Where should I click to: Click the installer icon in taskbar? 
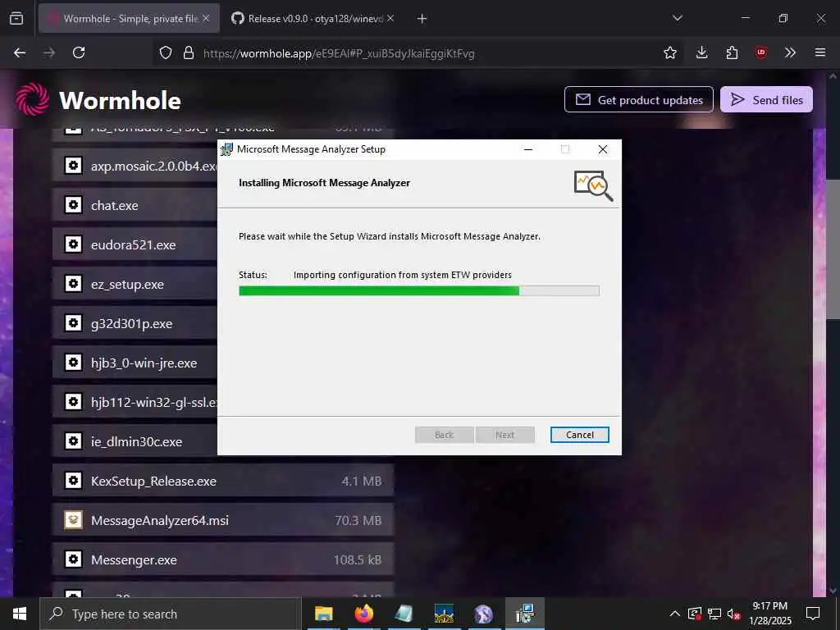pyautogui.click(x=524, y=614)
